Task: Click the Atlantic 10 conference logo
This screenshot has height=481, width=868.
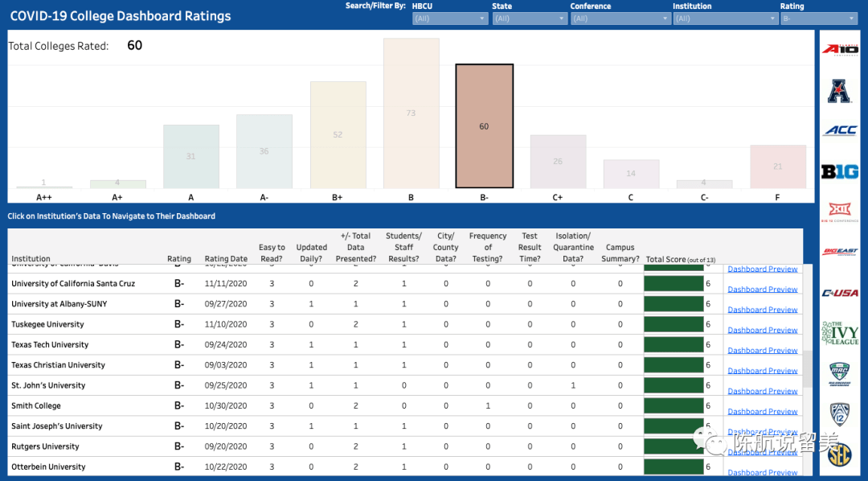Action: click(840, 50)
